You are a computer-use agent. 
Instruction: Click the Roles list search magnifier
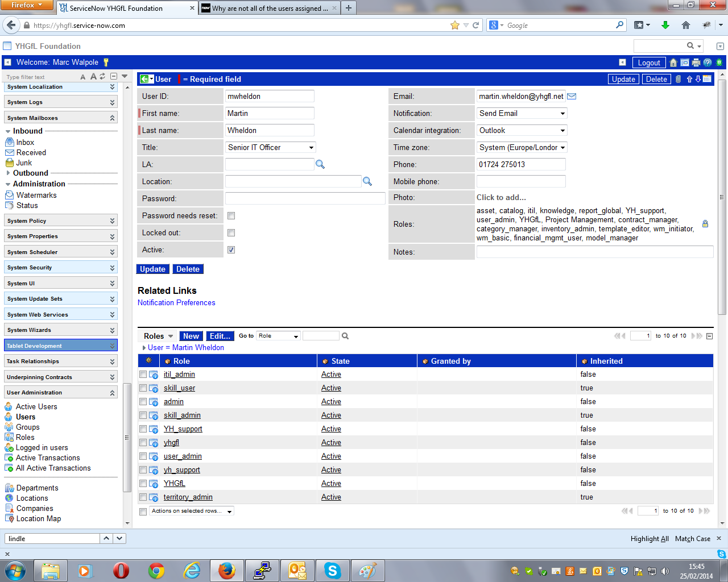click(x=345, y=336)
